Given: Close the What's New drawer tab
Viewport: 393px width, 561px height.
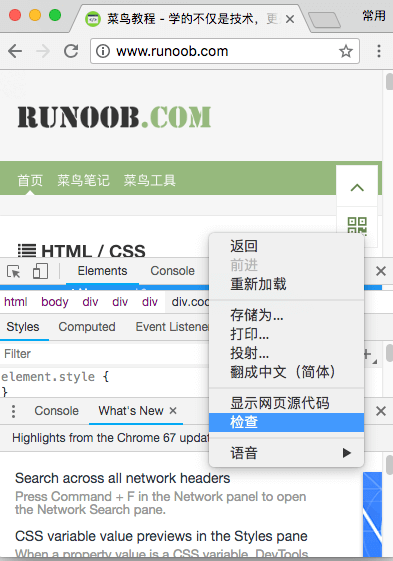Looking at the screenshot, I should point(173,410).
